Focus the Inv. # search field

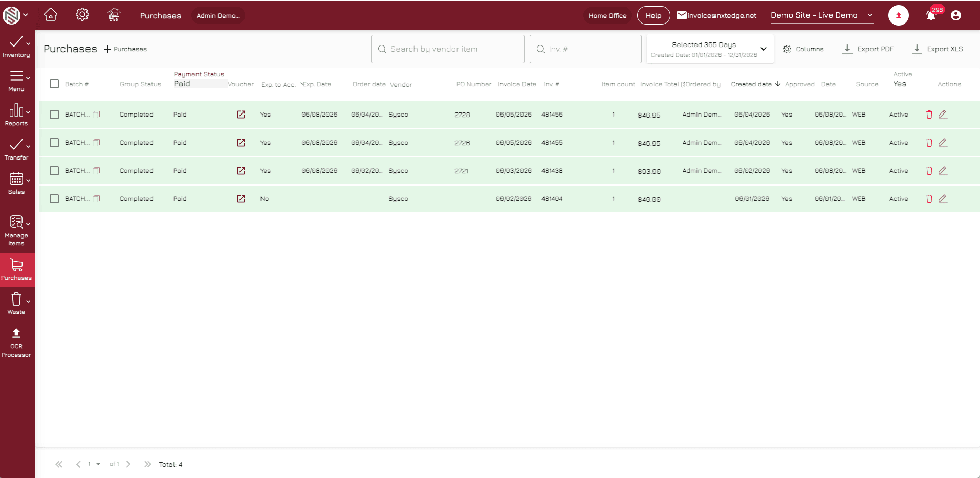[x=585, y=49]
